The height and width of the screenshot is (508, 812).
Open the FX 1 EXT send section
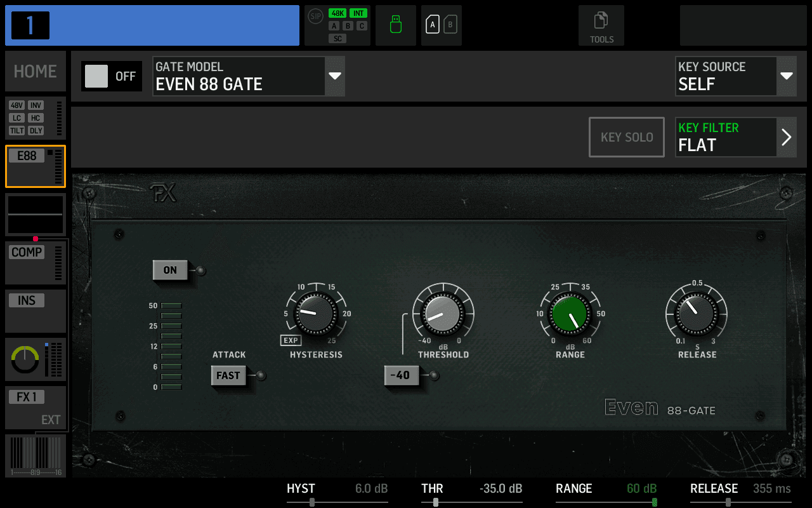click(x=36, y=408)
